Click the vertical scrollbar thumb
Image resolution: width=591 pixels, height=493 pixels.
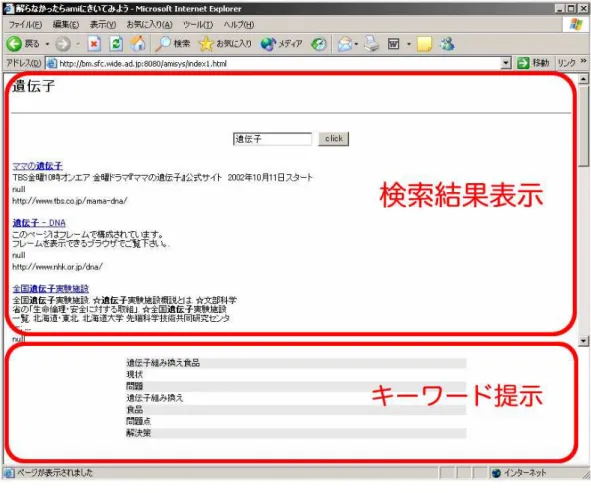583,126
